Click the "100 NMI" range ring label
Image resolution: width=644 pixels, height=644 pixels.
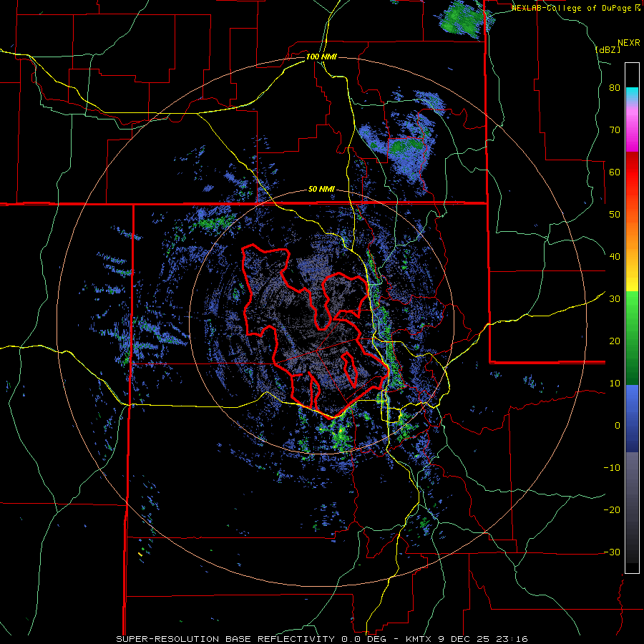point(321,57)
